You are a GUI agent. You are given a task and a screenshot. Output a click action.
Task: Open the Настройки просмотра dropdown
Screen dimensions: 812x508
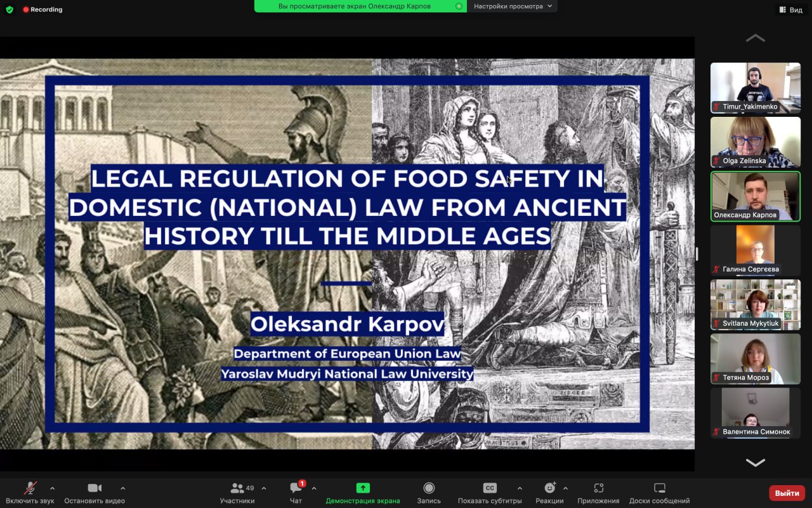(513, 6)
